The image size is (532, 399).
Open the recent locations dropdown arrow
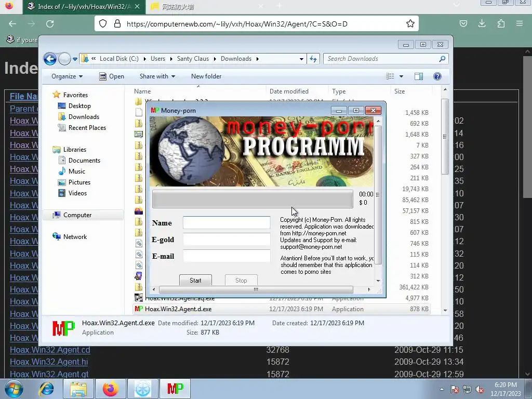[x=75, y=59]
